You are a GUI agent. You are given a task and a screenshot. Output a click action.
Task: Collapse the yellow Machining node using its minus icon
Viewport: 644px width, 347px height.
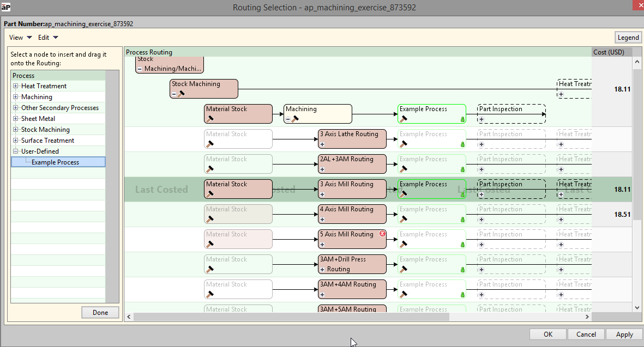[288, 119]
